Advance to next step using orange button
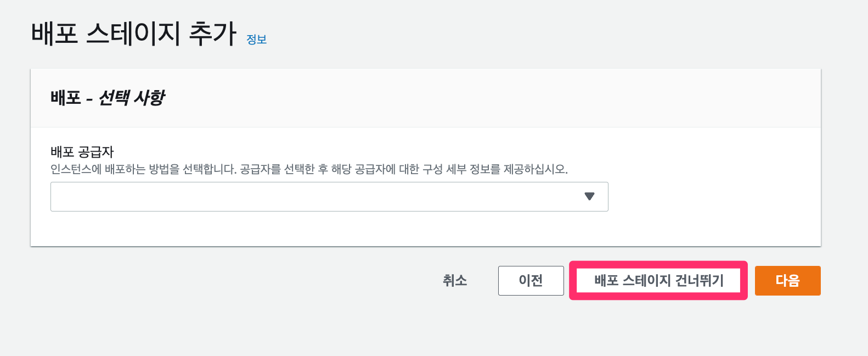868x356 pixels. click(x=787, y=280)
